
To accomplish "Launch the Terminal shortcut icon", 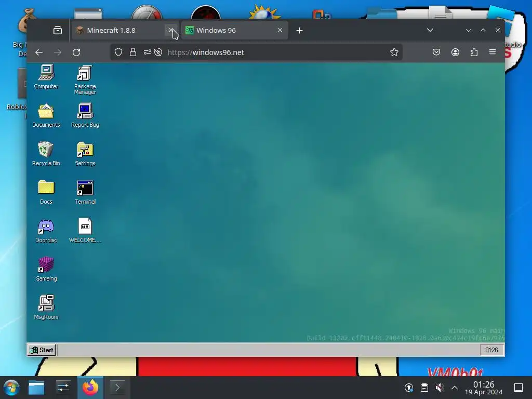I will [85, 192].
